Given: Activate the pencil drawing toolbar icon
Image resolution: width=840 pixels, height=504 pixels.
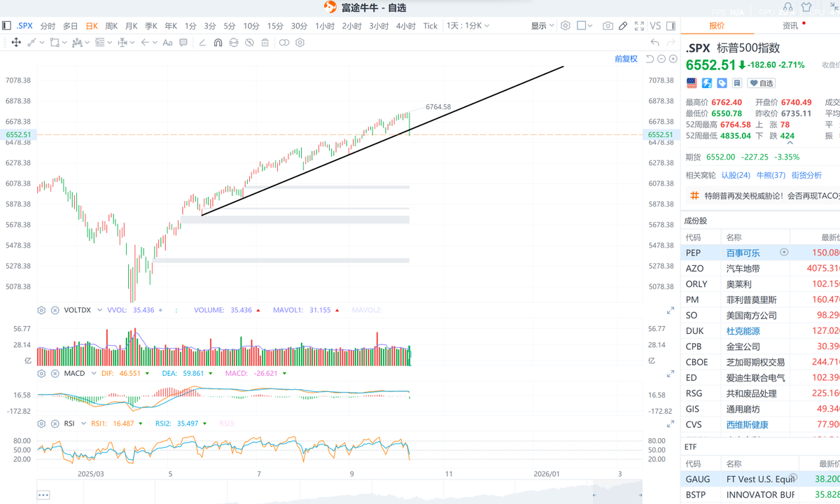Looking at the screenshot, I should tap(623, 26).
